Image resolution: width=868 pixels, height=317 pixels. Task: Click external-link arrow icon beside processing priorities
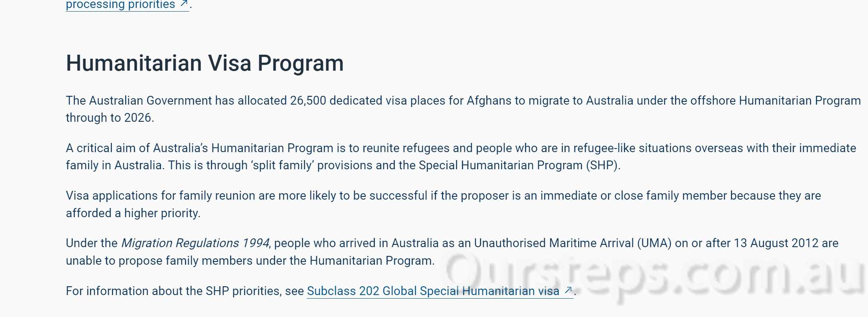[x=184, y=4]
